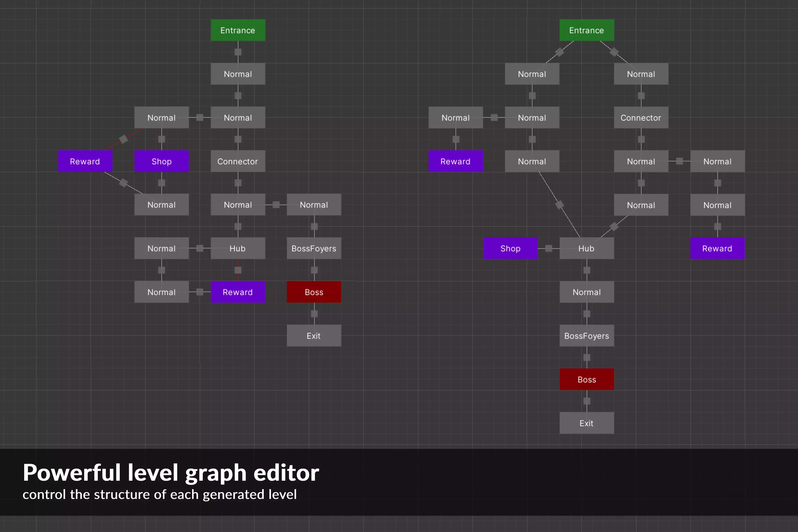Screen dimensions: 798x532
Task: Select the red Boss node in left graph
Action: pos(314,292)
